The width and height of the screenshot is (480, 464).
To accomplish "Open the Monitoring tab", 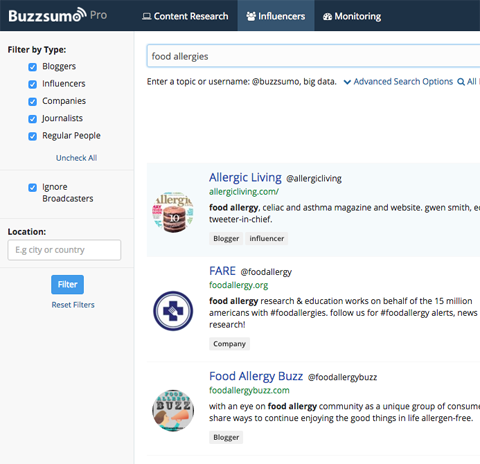I will click(x=352, y=16).
